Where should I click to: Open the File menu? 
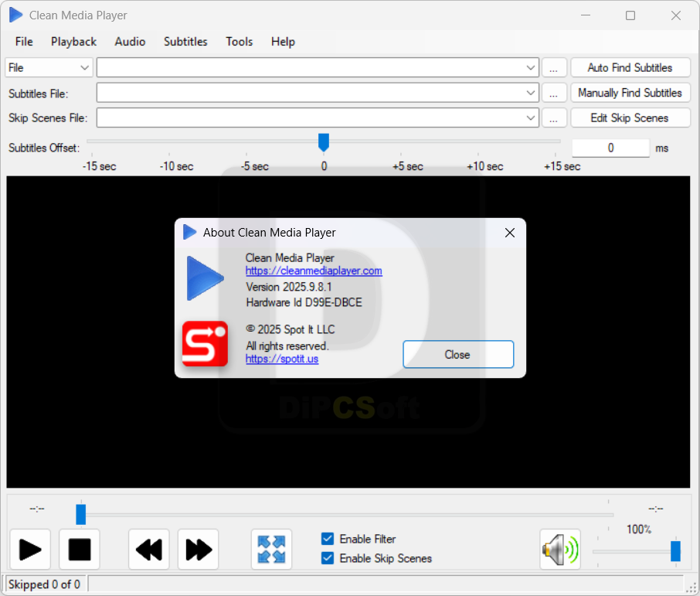click(24, 42)
